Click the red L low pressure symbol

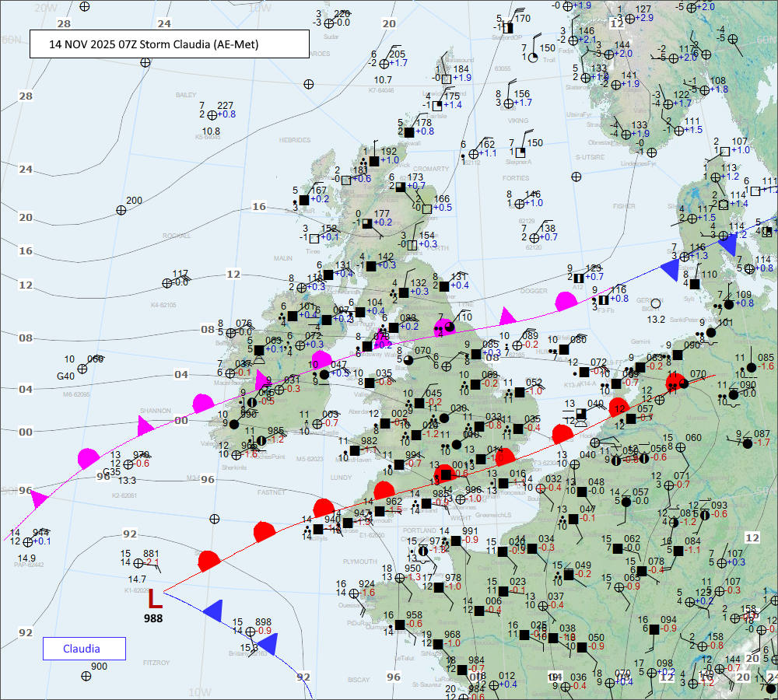pyautogui.click(x=156, y=598)
